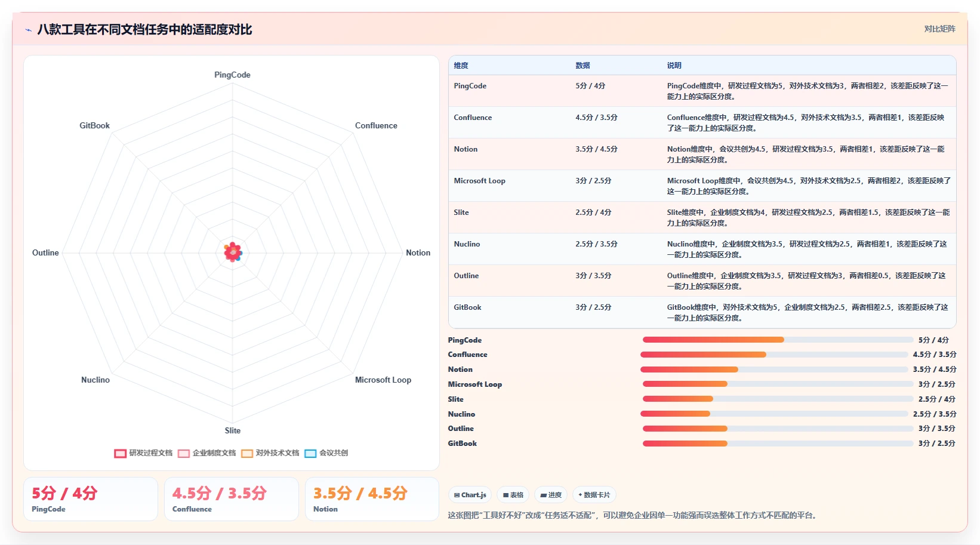
Task: Click the Slite axis label on the radar chart
Action: (233, 431)
